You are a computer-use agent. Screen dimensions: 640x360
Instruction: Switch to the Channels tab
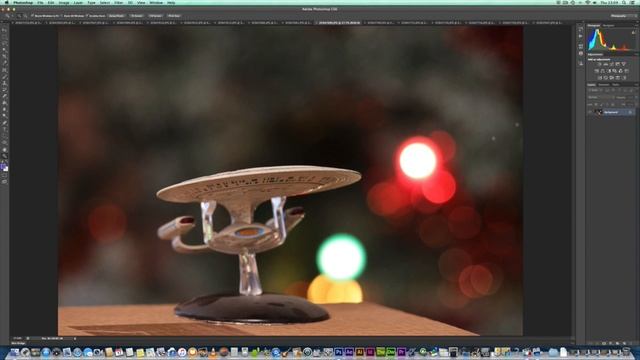pyautogui.click(x=604, y=84)
